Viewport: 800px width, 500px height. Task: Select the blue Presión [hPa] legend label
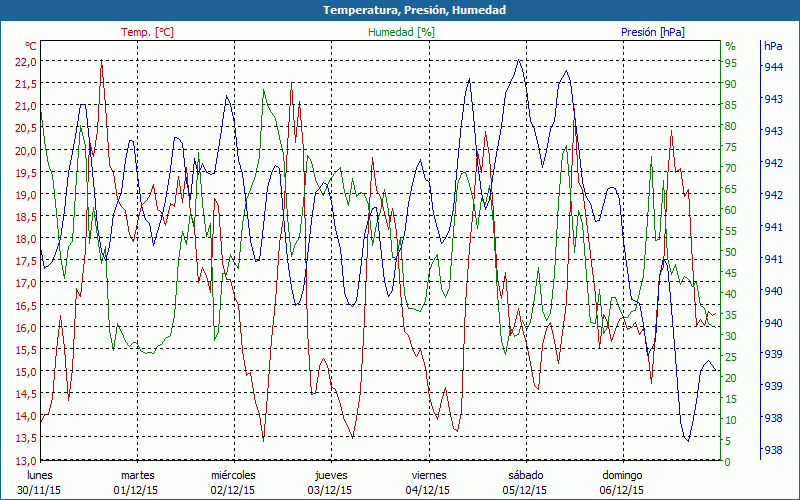(x=655, y=32)
